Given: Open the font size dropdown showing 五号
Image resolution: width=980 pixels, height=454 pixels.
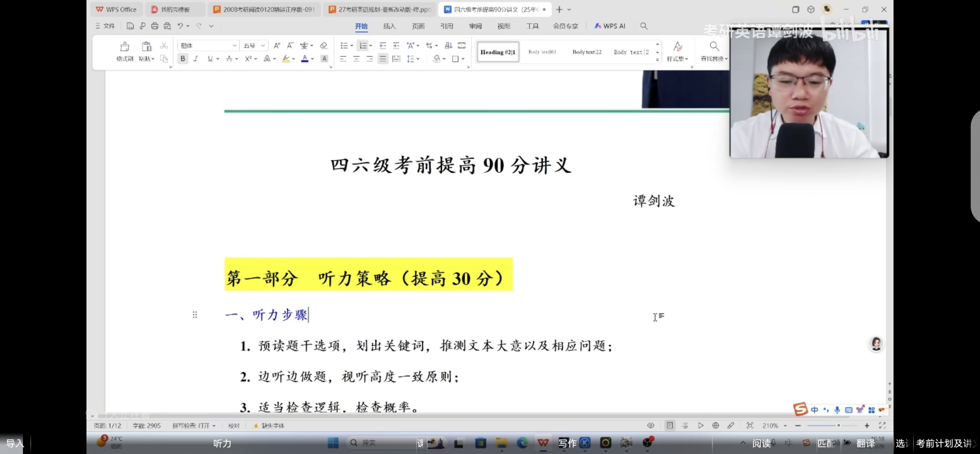Looking at the screenshot, I should coord(263,46).
